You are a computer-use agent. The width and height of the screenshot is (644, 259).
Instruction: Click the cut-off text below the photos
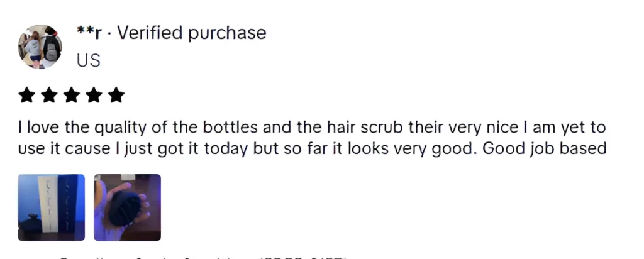[201, 256]
